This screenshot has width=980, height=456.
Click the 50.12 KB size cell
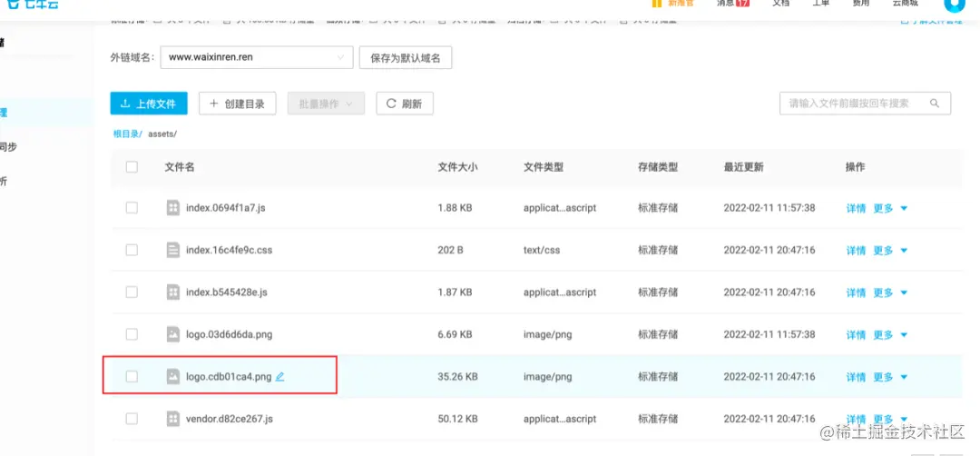point(458,419)
